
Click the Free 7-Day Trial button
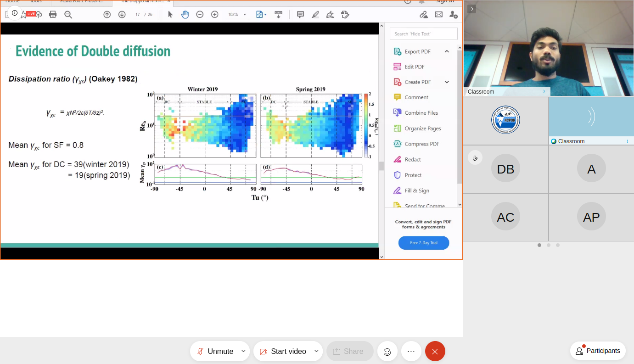[424, 243]
